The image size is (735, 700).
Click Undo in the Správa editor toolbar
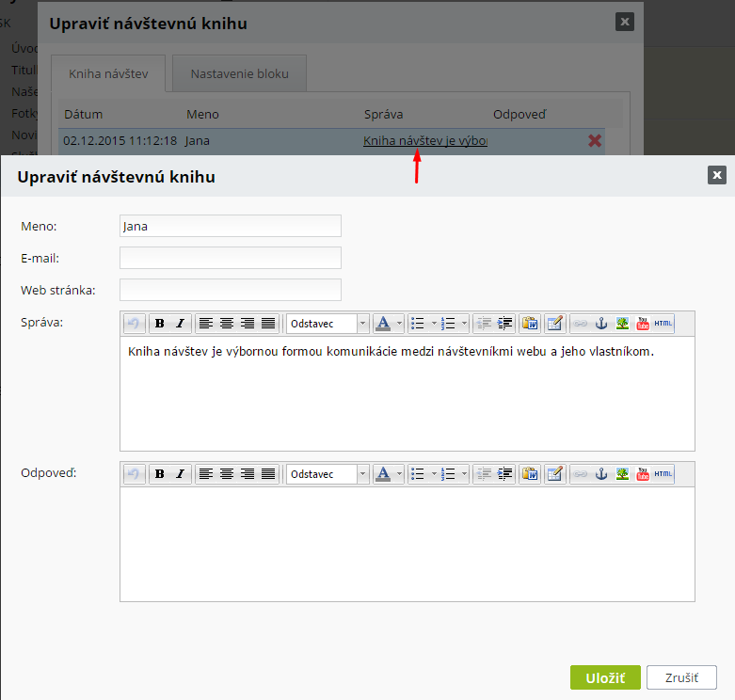(134, 324)
